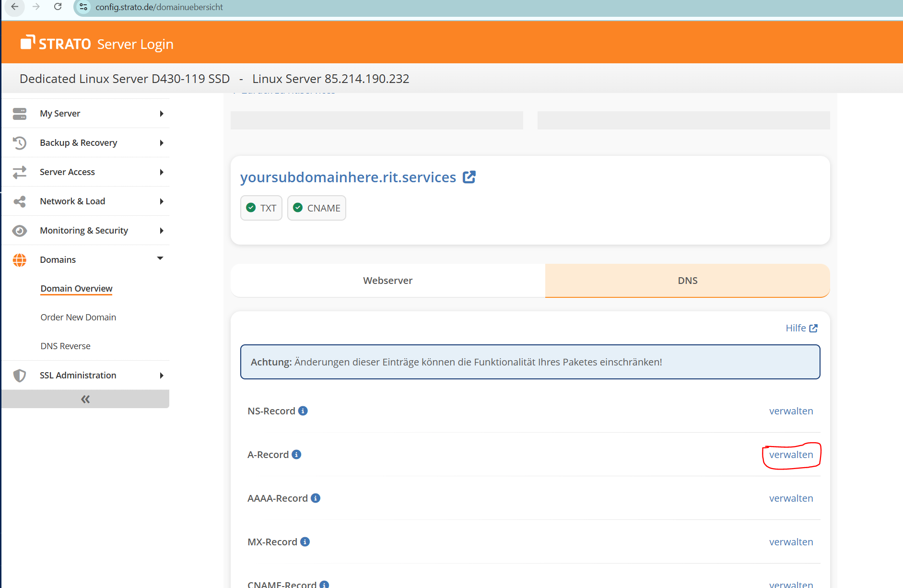Click the Domains globe icon
Viewport: 903px width, 588px height.
[x=20, y=260]
